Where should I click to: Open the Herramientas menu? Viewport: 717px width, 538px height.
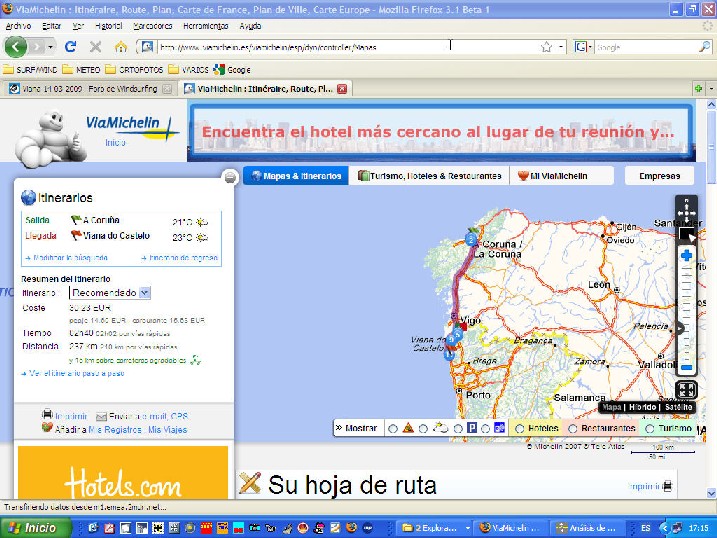pyautogui.click(x=205, y=26)
